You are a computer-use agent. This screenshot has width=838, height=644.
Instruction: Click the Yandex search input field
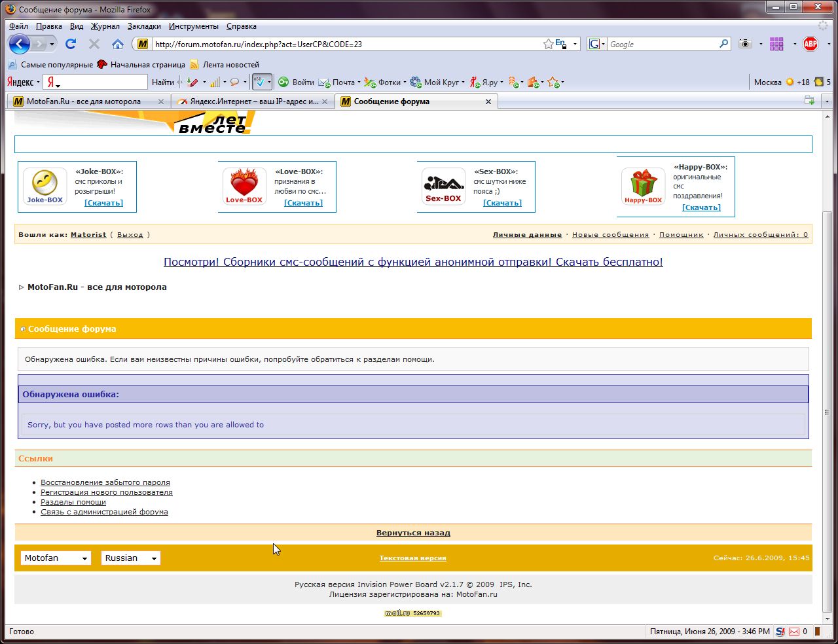(x=96, y=82)
